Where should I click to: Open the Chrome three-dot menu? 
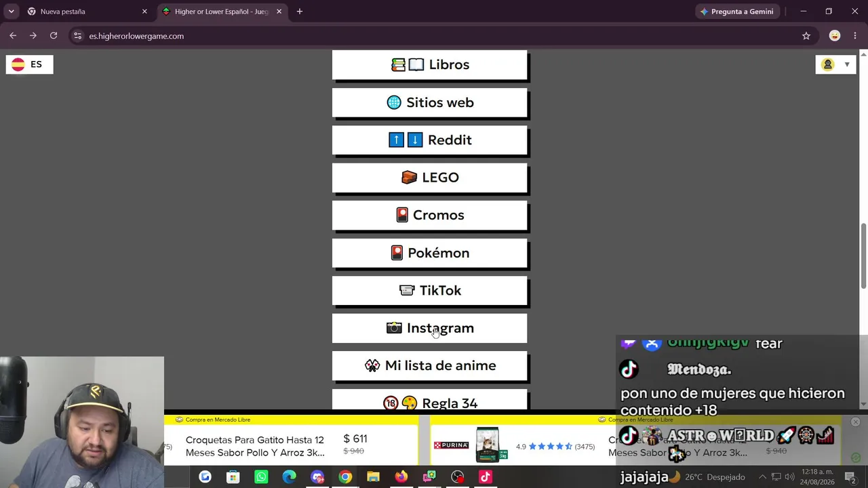855,36
